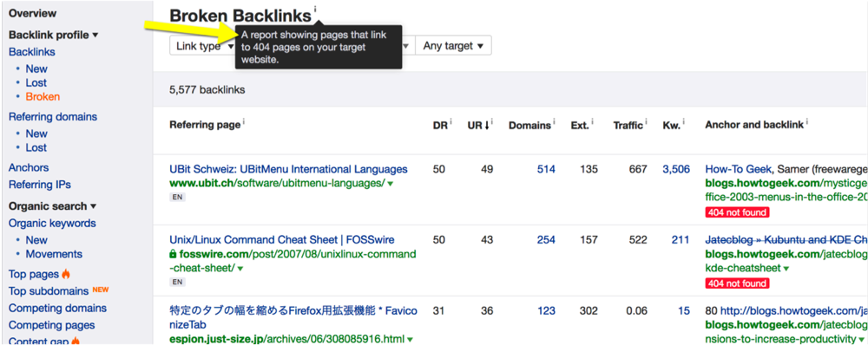Select New under Organic keywords
The width and height of the screenshot is (868, 345).
click(x=36, y=240)
